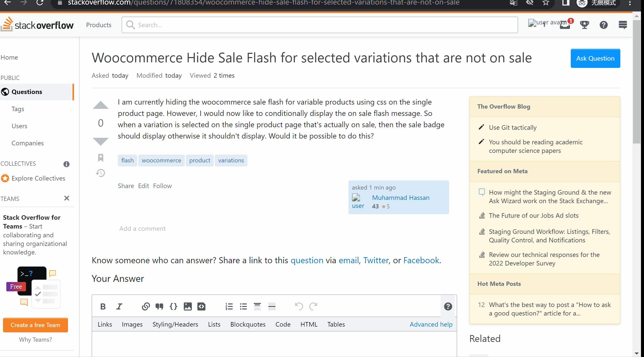Toggle Follow on this question
The width and height of the screenshot is (644, 357).
coord(162,186)
